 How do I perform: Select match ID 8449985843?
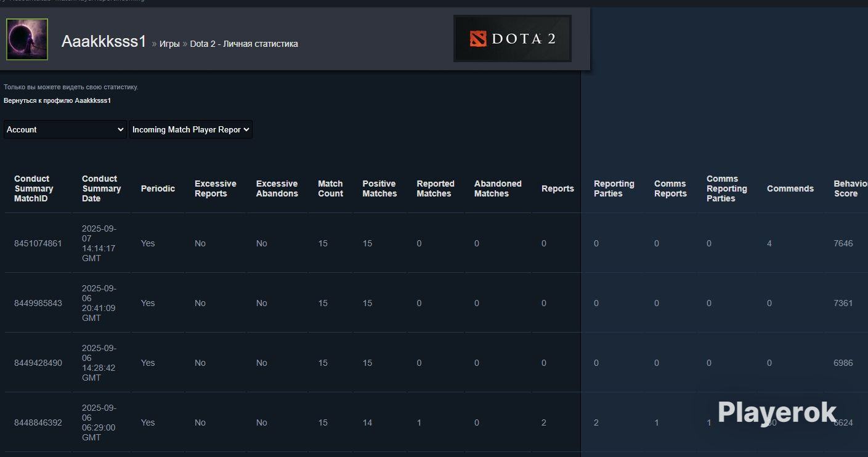[38, 303]
